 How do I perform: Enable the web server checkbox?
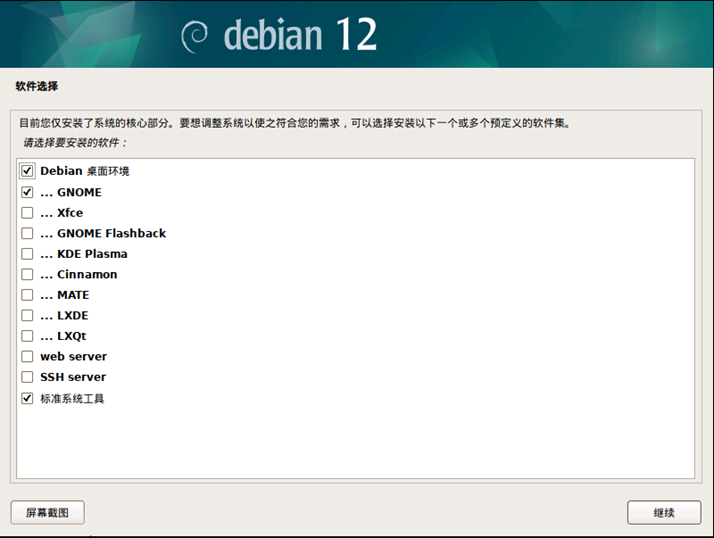27,356
